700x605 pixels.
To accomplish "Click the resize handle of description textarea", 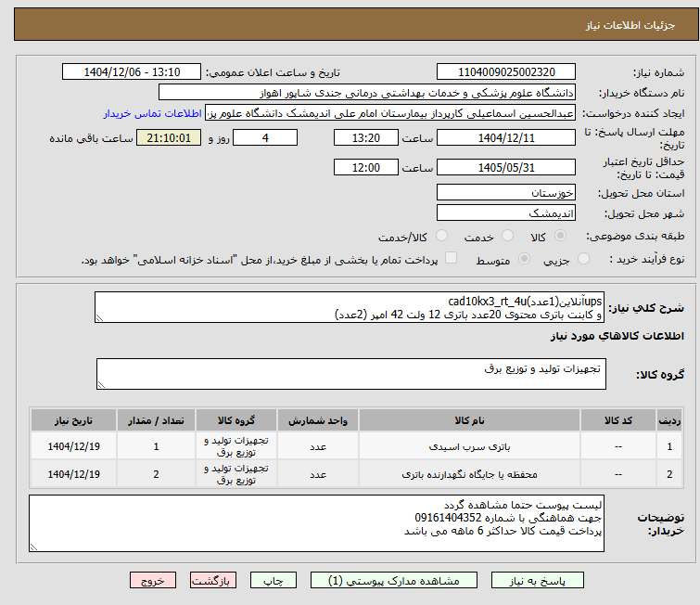I will click(99, 318).
